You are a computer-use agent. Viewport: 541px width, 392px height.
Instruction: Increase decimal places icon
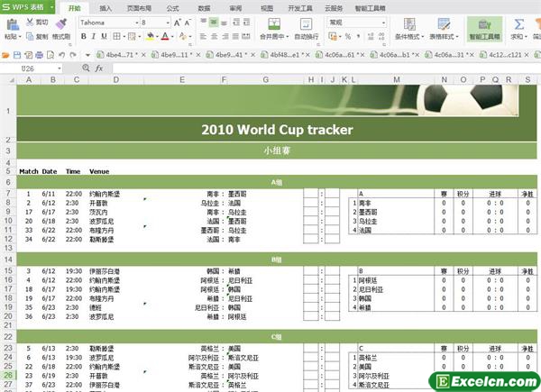point(371,36)
